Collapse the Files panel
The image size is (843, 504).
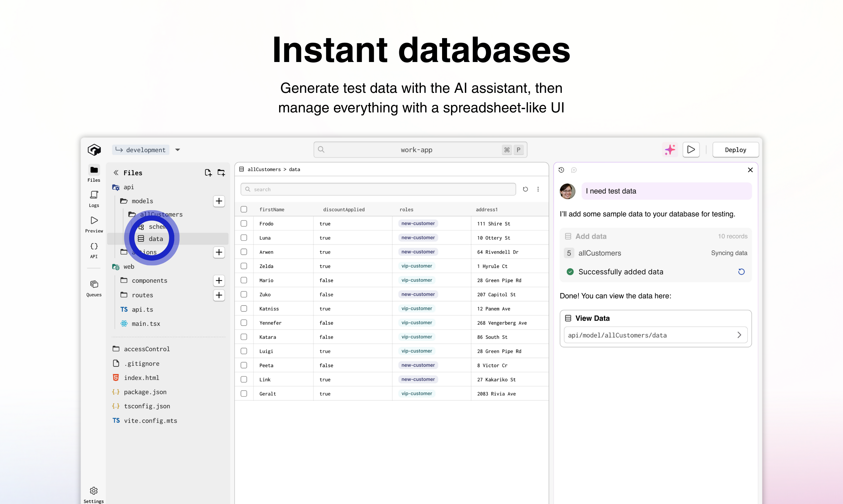116,172
